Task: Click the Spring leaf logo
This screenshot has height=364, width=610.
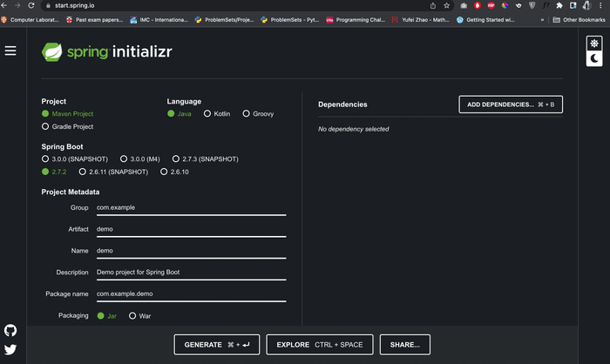Action: tap(51, 51)
